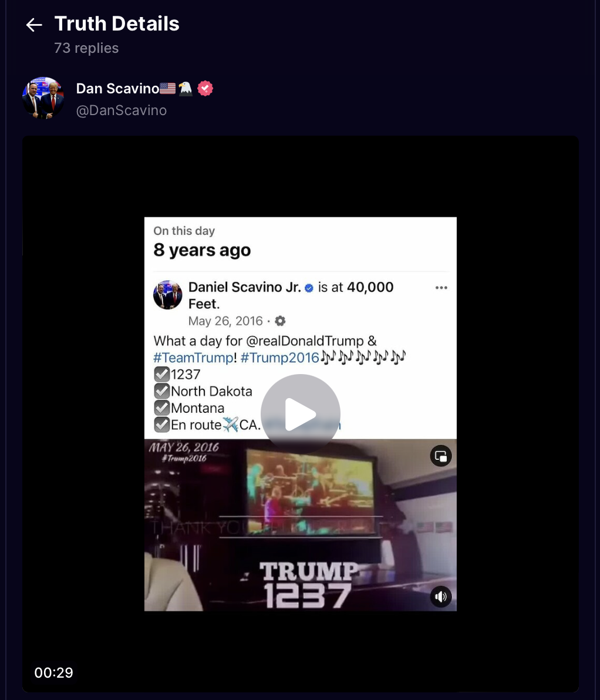The image size is (600, 700).
Task: Click the @DanScavino handle
Action: pyautogui.click(x=122, y=110)
